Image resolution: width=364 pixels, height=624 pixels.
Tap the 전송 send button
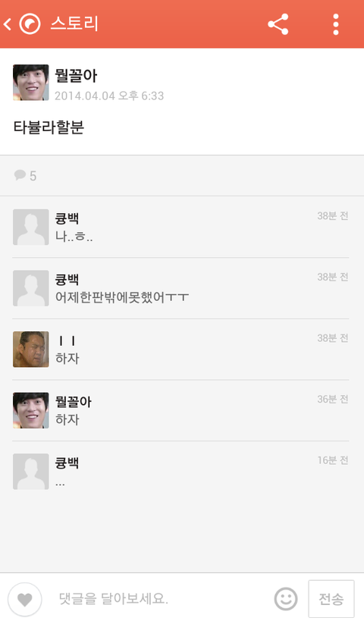pyautogui.click(x=331, y=599)
